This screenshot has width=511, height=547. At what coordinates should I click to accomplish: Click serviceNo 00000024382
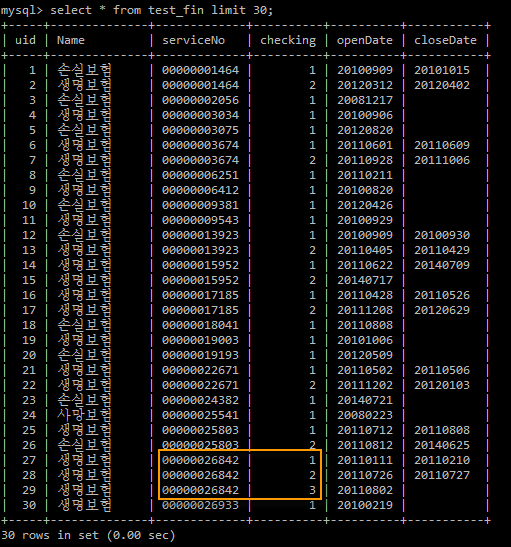201,400
